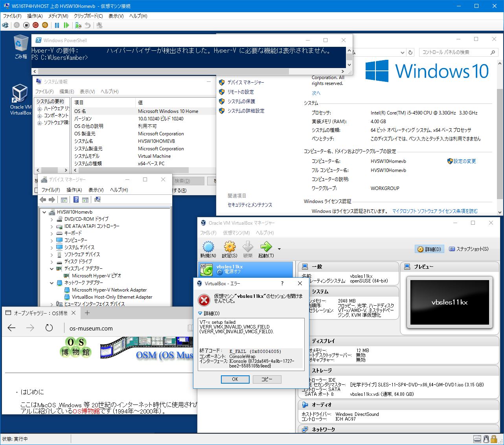Click Device Manager's show/hide console tree icon
Screen dimensions: 504x445
(x=64, y=199)
